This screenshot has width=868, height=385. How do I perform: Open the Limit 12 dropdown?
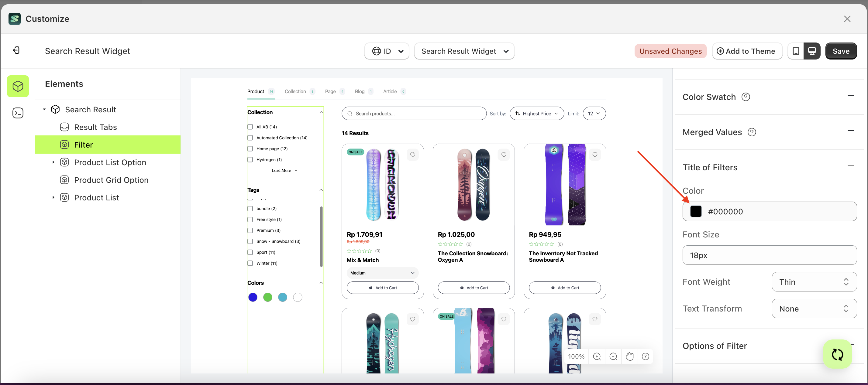[594, 114]
